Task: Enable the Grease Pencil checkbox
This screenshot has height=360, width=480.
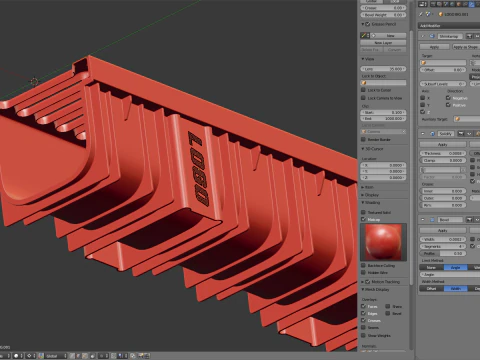Action: click(x=368, y=24)
